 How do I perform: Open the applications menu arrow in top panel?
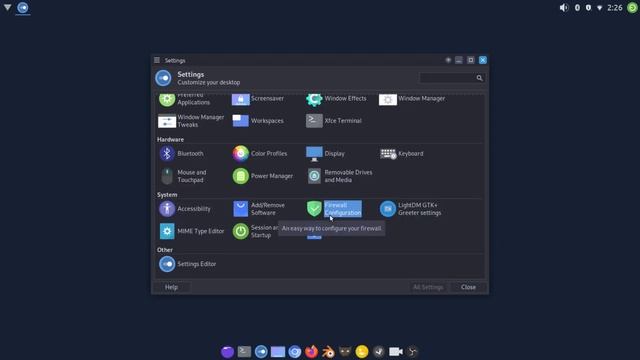tap(7, 7)
